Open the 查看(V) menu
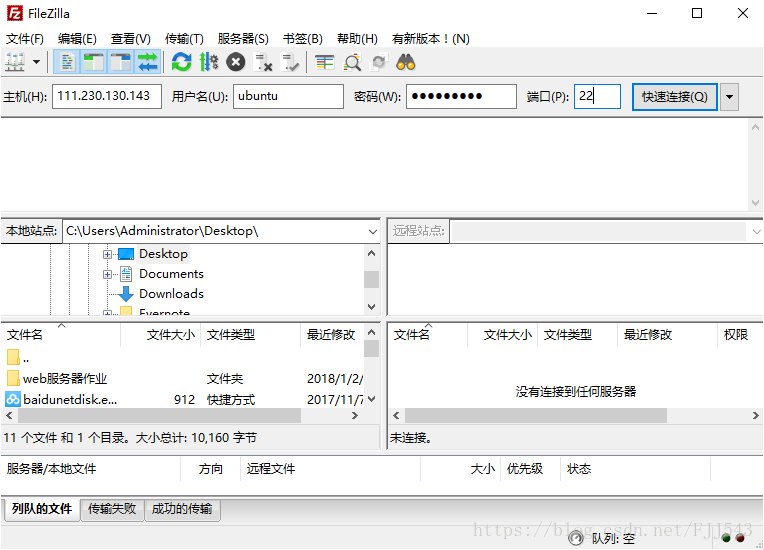The width and height of the screenshot is (764, 550). tap(131, 38)
